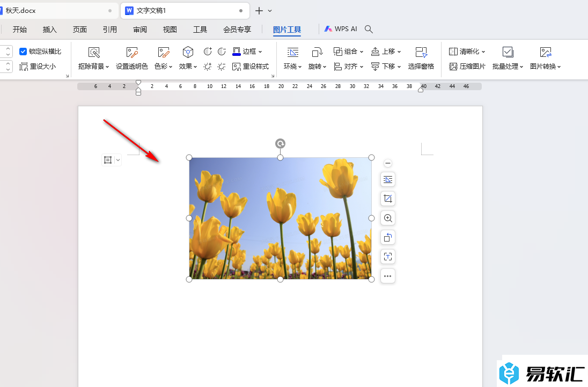The width and height of the screenshot is (588, 387).
Task: Add a new document tab with plus
Action: (259, 11)
